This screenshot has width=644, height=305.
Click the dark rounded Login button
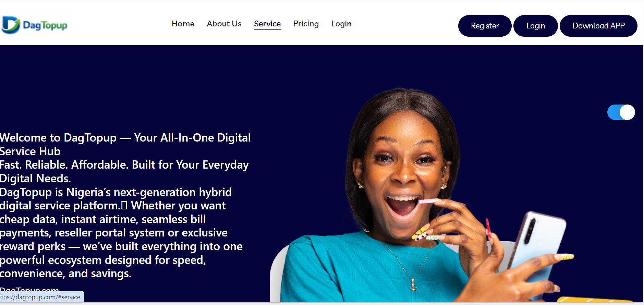(535, 26)
